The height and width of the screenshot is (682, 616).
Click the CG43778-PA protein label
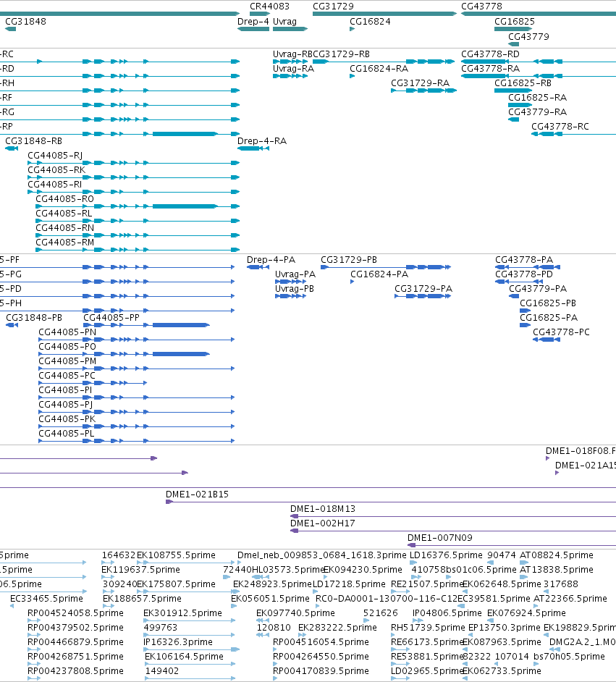point(524,260)
